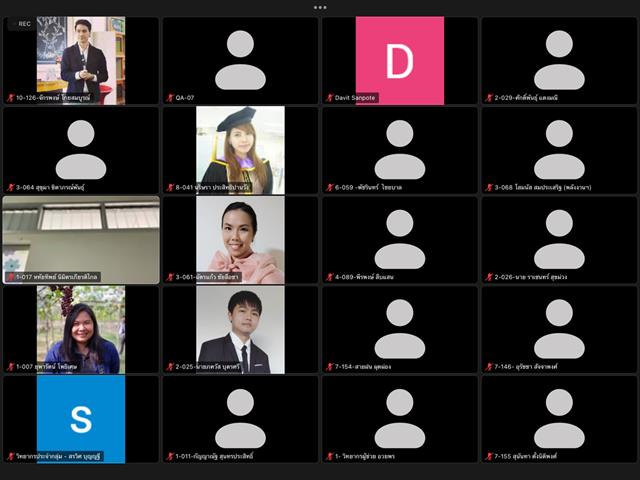Select the placeholder avatar of tile 6-059
640x480 pixels.
(400, 150)
